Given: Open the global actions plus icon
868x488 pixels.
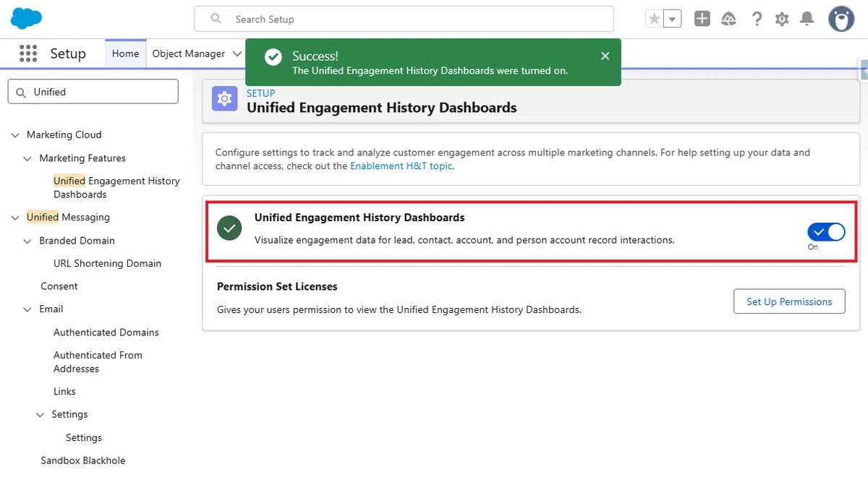Looking at the screenshot, I should coord(702,20).
